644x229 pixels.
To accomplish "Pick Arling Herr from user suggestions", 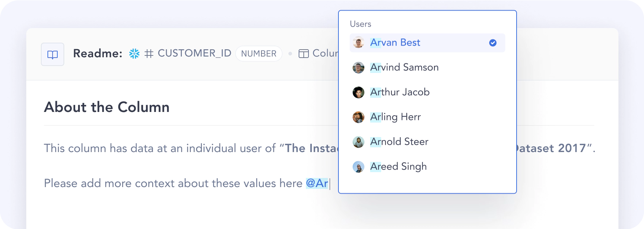I will 395,117.
